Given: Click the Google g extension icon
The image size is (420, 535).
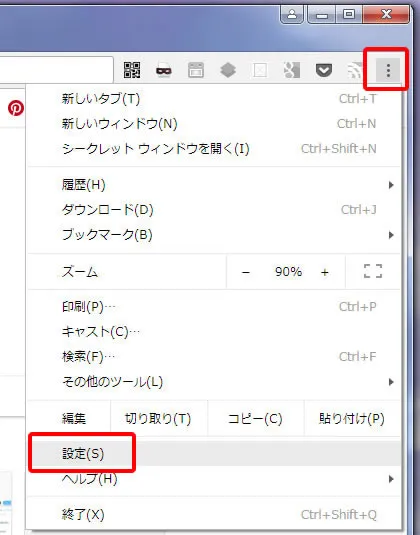Looking at the screenshot, I should 292,70.
